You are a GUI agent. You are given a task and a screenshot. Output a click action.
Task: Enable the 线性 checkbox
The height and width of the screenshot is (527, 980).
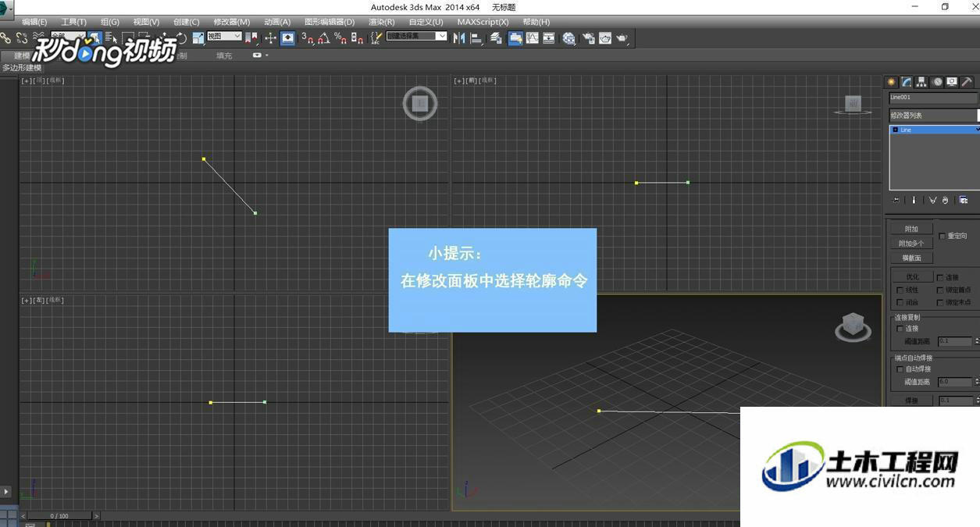point(900,290)
